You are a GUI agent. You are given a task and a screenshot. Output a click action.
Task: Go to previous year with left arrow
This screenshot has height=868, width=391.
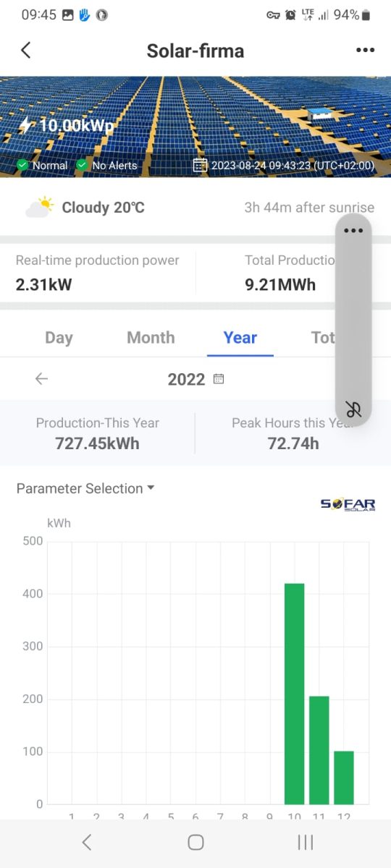click(41, 379)
